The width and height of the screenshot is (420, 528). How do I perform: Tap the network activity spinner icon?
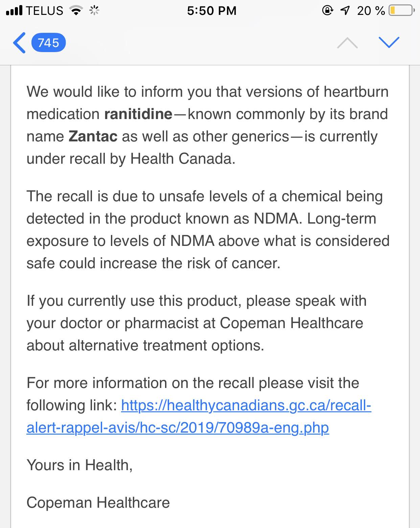pos(94,11)
